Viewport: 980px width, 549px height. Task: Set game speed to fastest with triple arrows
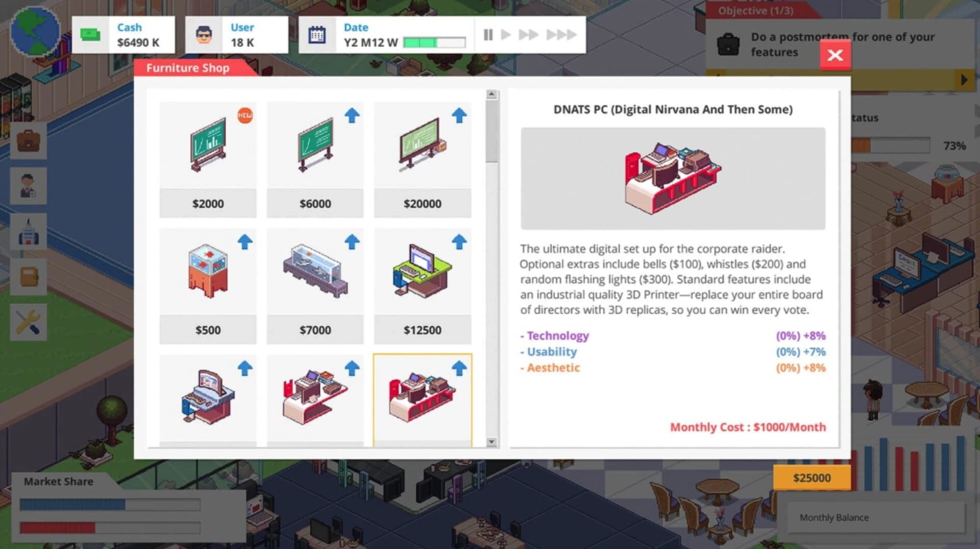coord(561,35)
